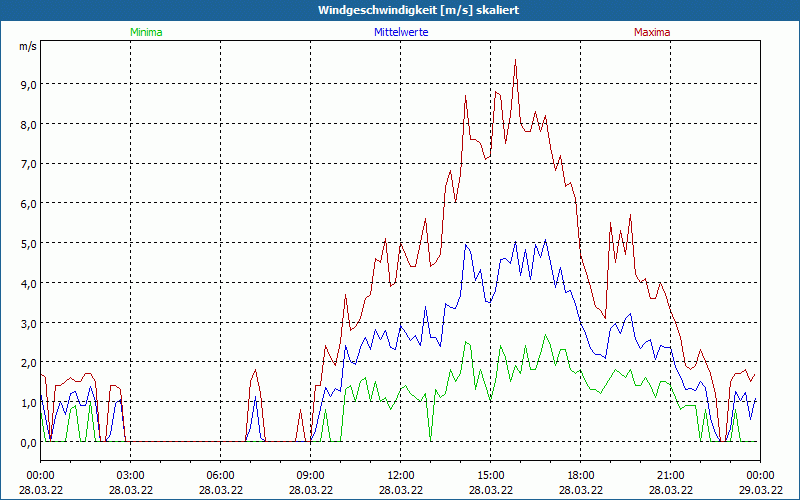Click the chart title Windgeschwindigkeit [m/s] skaliert

tap(418, 10)
